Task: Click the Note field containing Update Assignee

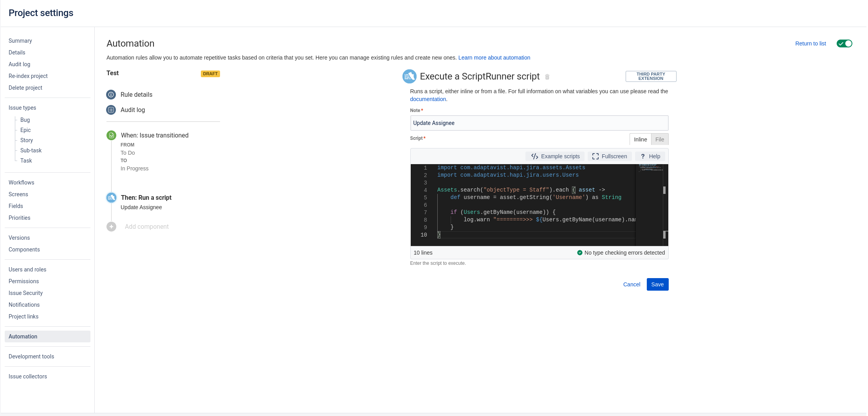Action: pos(539,123)
